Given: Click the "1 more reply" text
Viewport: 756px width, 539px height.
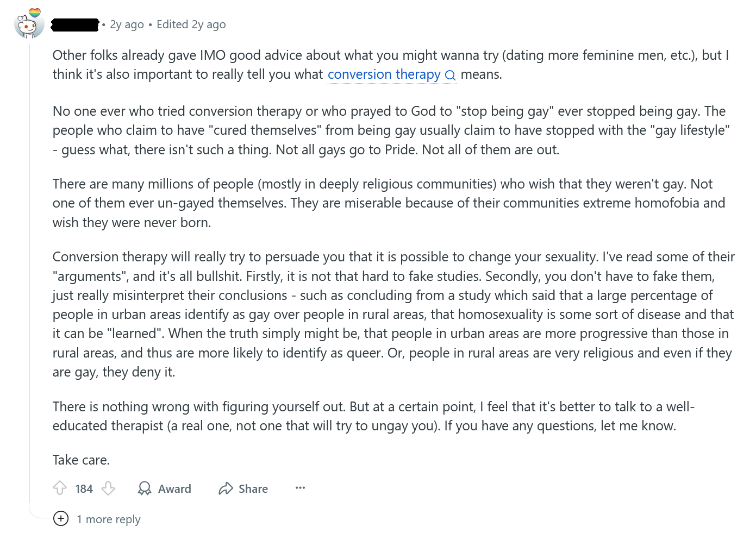Looking at the screenshot, I should point(109,519).
